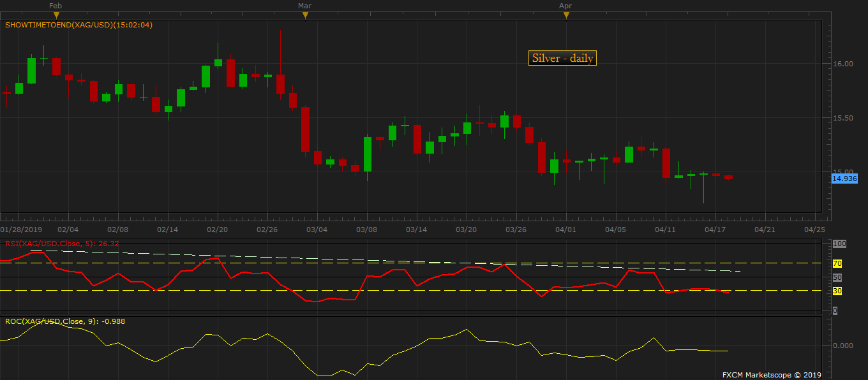Click the blue 14.936 current price tag
This screenshot has width=868, height=380.
click(x=844, y=179)
